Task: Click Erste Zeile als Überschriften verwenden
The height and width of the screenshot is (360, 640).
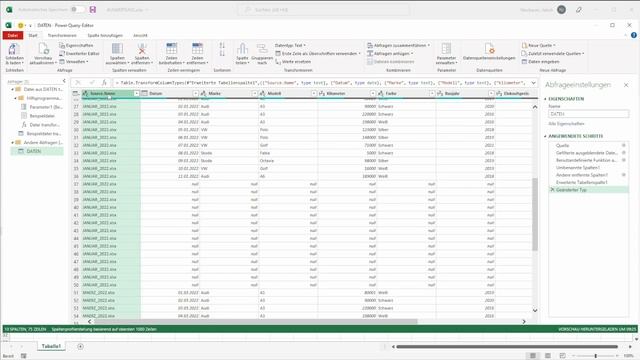Action: [x=318, y=53]
